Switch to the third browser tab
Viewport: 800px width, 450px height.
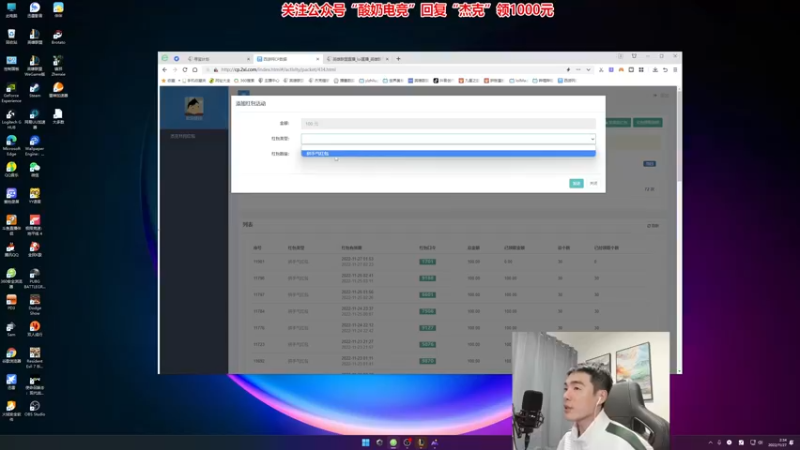point(355,59)
